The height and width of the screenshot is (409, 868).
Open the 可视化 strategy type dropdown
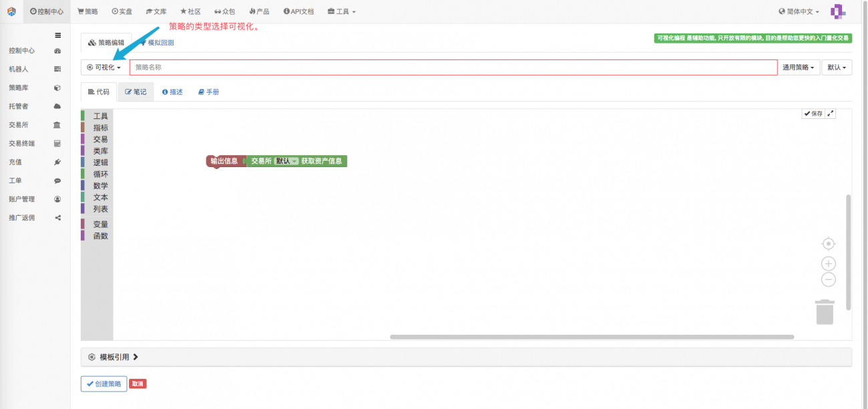point(102,67)
